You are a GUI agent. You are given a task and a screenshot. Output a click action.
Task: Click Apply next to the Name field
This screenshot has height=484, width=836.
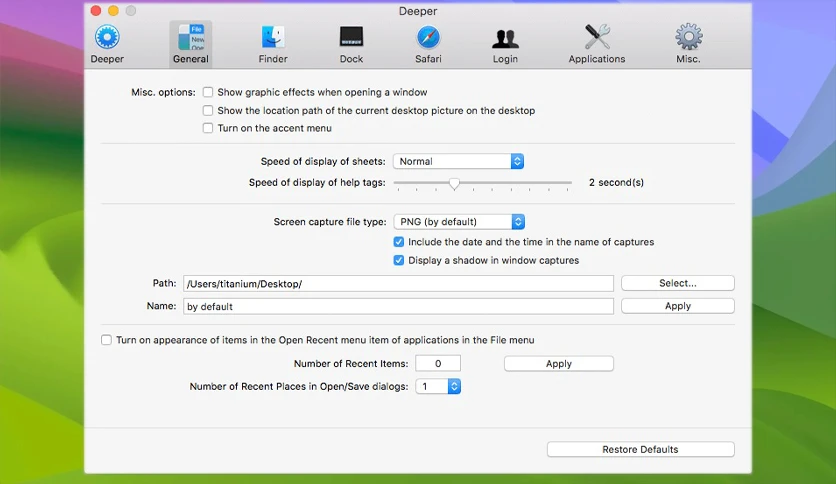[678, 306]
